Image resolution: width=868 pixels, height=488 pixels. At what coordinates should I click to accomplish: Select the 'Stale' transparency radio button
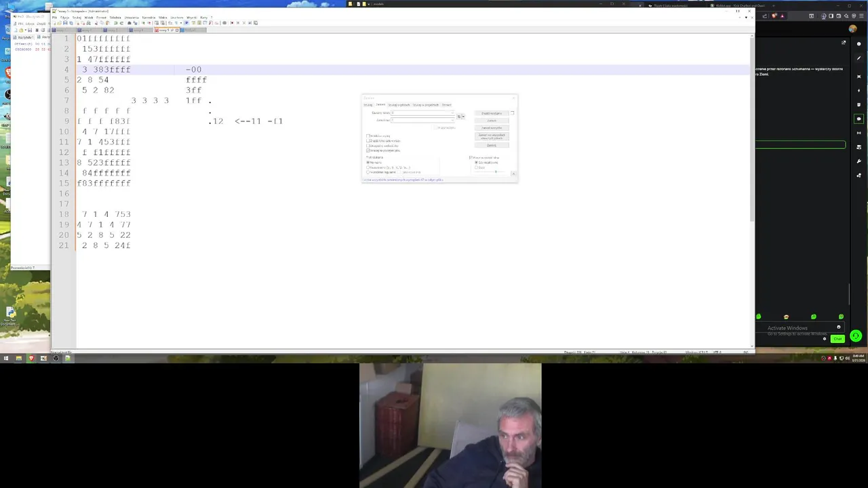tap(476, 167)
